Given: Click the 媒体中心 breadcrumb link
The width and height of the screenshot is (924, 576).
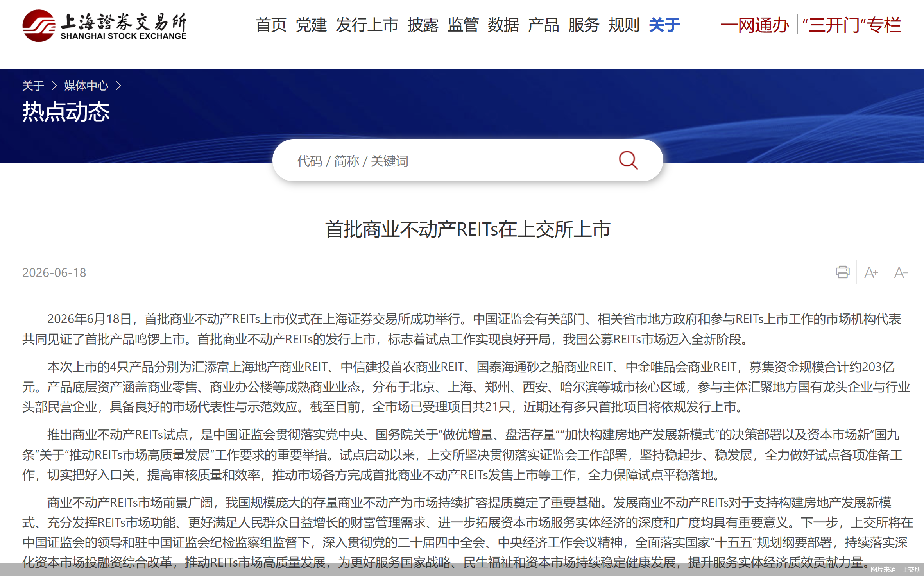Looking at the screenshot, I should coord(86,86).
